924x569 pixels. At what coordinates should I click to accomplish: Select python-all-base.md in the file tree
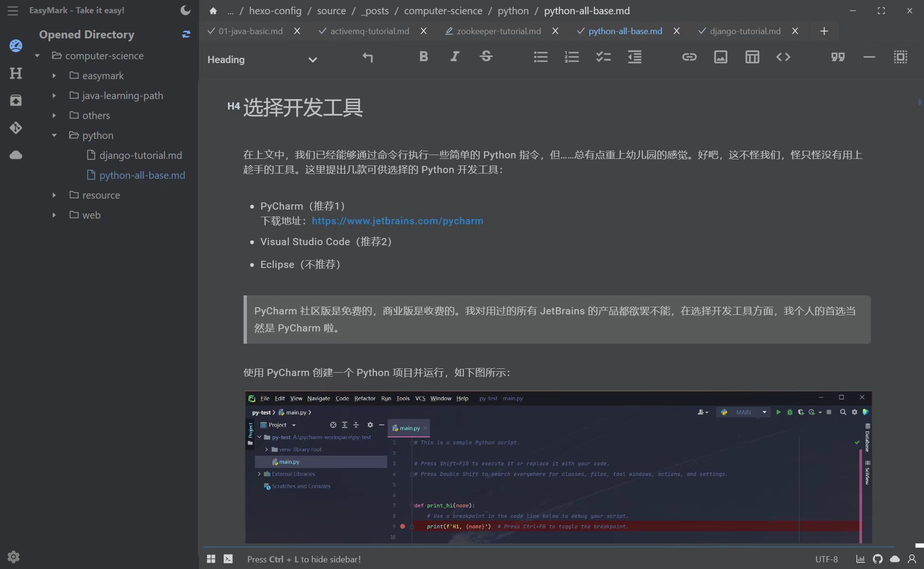pos(136,175)
